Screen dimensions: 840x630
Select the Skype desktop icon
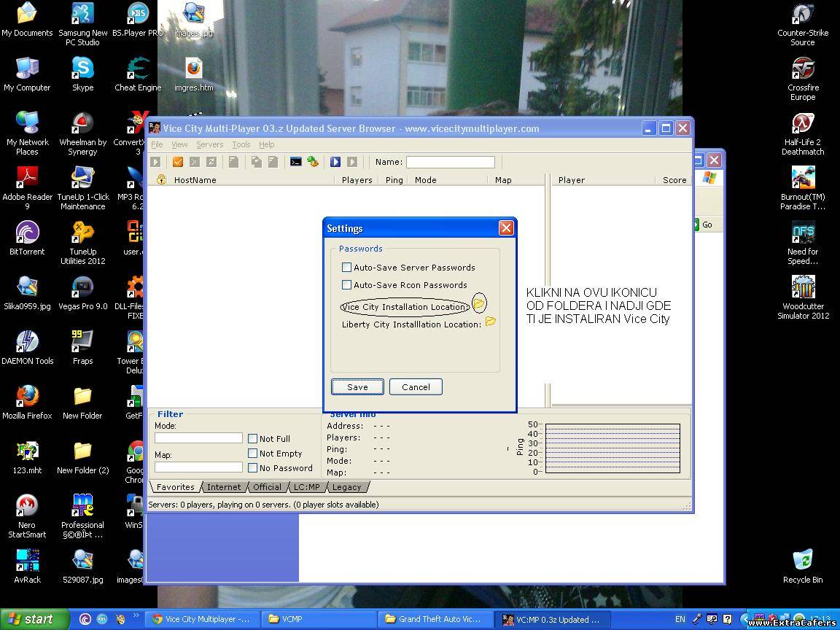(x=82, y=74)
